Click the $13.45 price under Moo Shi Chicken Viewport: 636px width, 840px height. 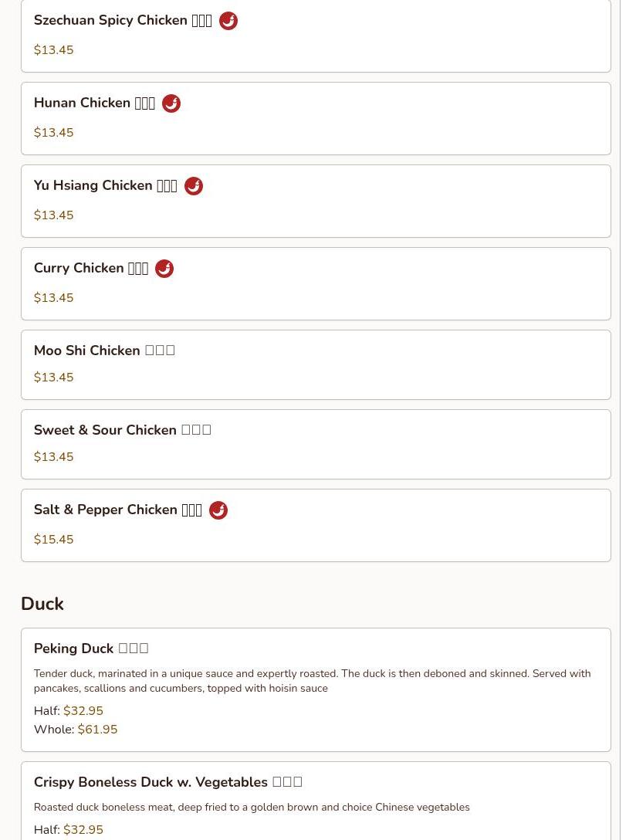point(53,377)
